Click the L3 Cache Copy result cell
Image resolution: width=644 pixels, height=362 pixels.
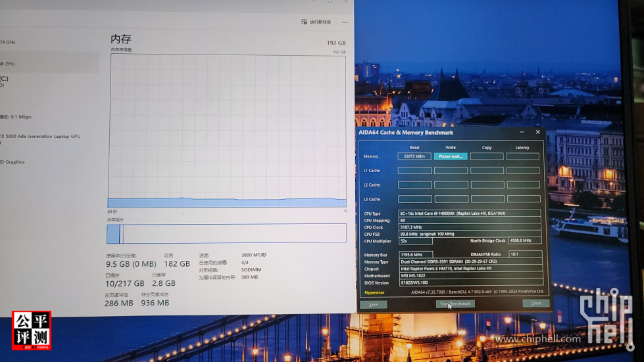click(x=487, y=199)
